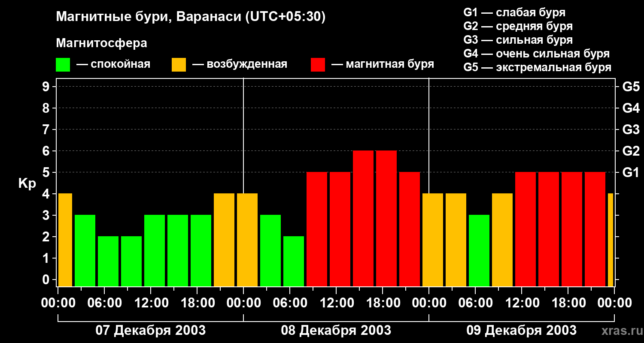The image size is (644, 343).
Task: Click the first yellow bar at chart start
Action: [65, 240]
